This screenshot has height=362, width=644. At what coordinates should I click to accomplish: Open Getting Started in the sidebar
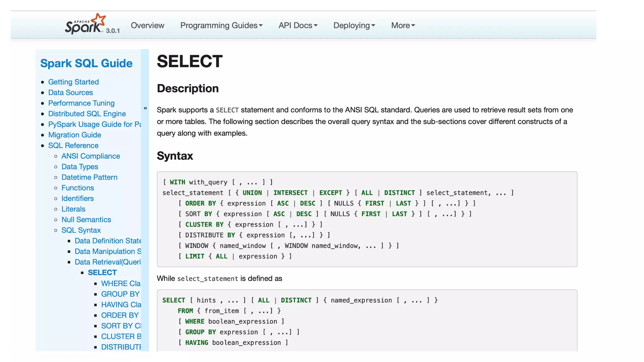click(x=73, y=82)
